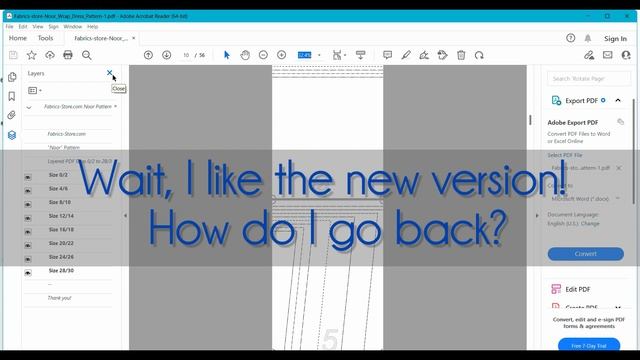Bookmark file with the star icon

(31, 55)
